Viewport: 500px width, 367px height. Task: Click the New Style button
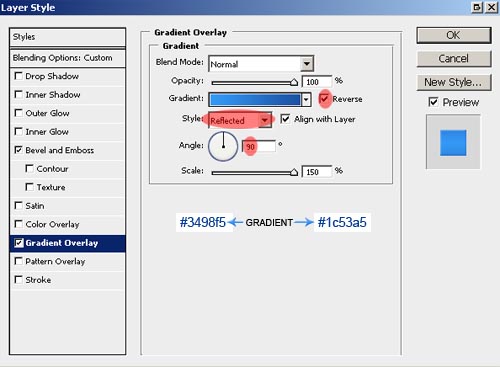[x=454, y=82]
